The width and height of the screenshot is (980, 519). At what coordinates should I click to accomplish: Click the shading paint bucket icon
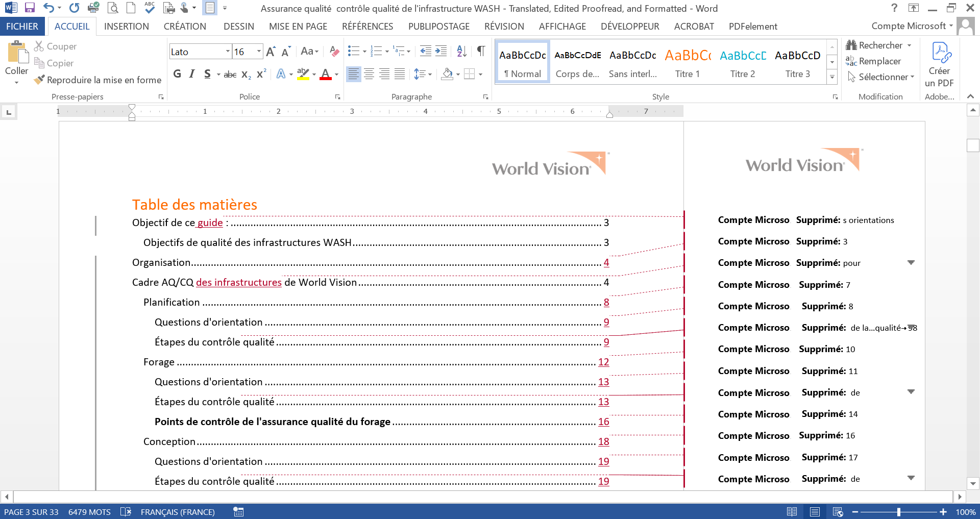click(x=447, y=74)
